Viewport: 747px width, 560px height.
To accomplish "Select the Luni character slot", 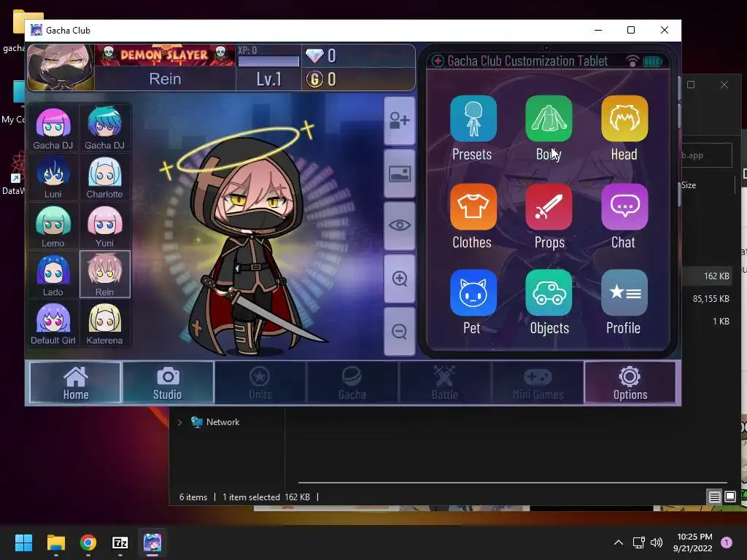I will (53, 177).
